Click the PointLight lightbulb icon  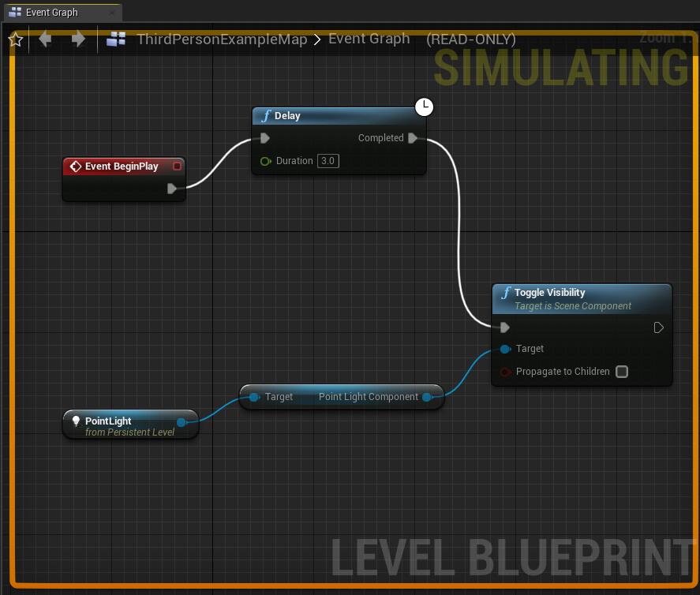click(x=76, y=421)
